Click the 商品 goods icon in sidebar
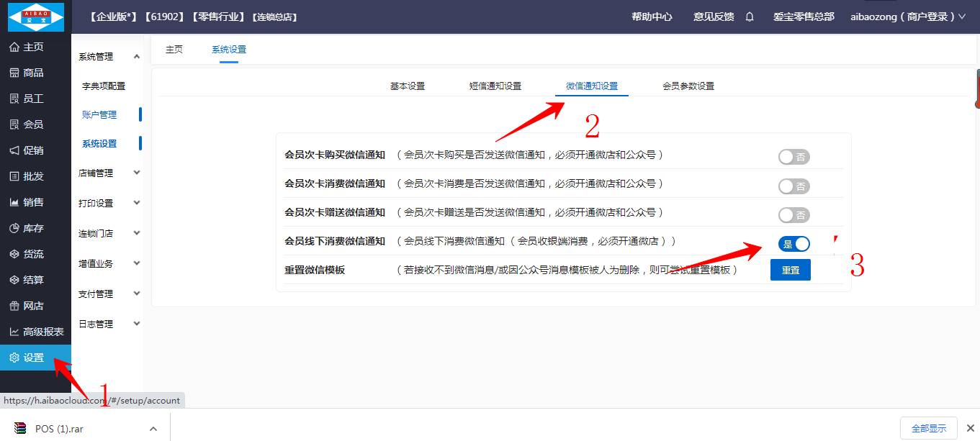The height and width of the screenshot is (441, 980). (x=14, y=73)
